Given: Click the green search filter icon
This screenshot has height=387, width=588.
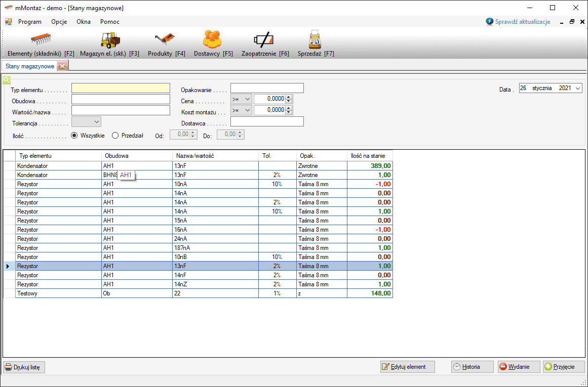Looking at the screenshot, I should pyautogui.click(x=6, y=79).
